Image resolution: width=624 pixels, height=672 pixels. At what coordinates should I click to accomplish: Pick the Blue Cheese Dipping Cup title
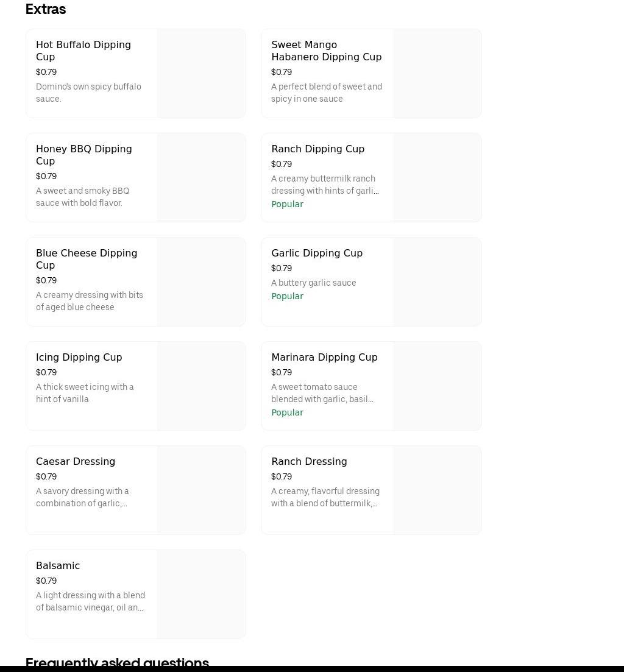(86, 259)
